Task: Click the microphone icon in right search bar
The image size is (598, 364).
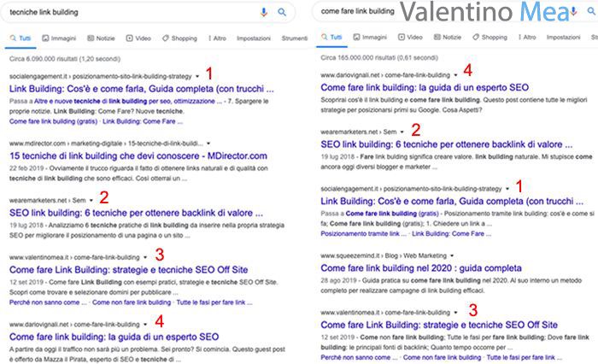Action: tap(574, 11)
